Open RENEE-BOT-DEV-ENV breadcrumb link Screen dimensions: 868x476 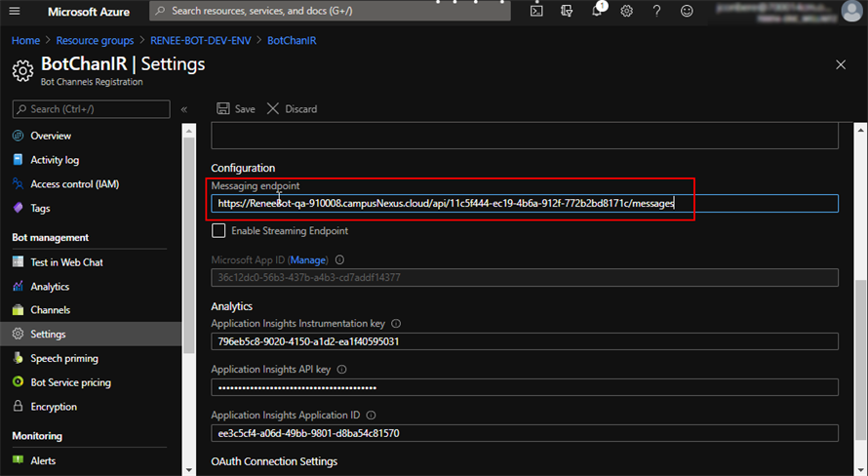[200, 40]
